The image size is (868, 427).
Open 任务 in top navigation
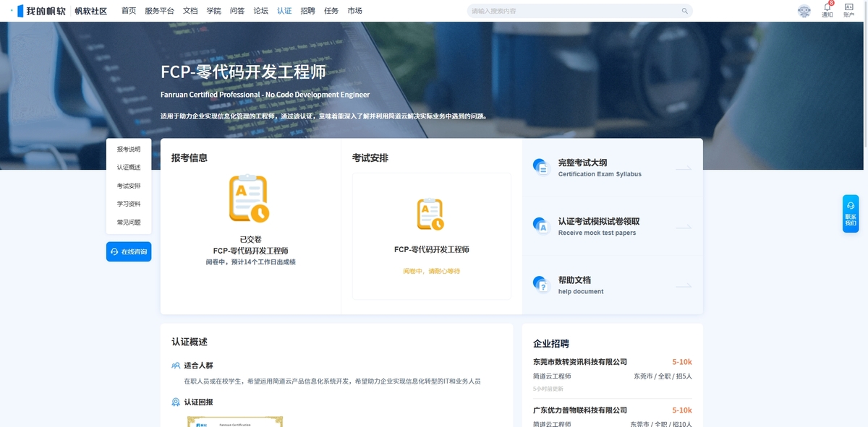coord(331,11)
